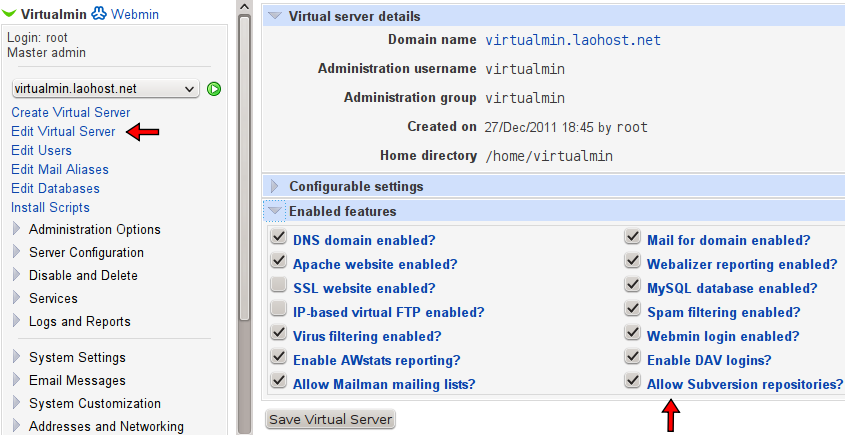
Task: Go to Edit Mail Aliases
Action: [x=60, y=169]
